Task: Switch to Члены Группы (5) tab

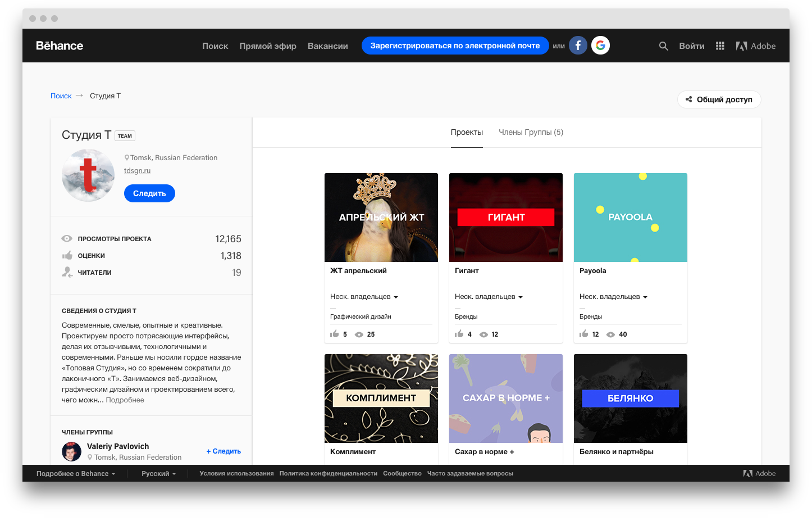Action: (531, 133)
